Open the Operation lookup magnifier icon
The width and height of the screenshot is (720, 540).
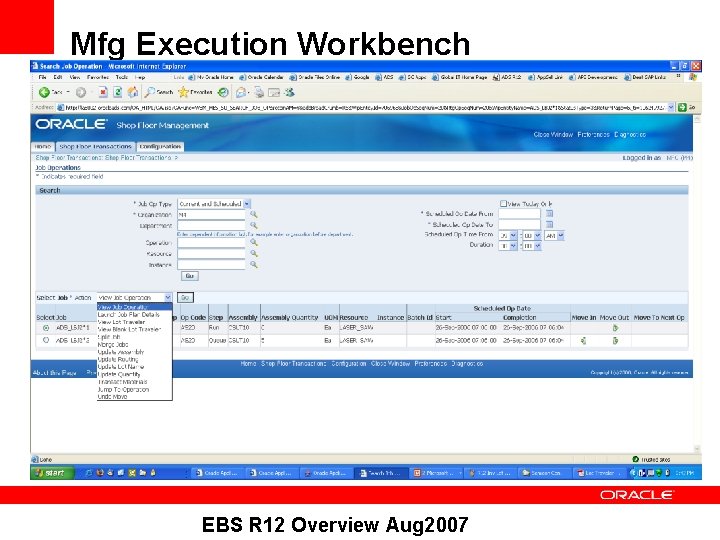coord(253,242)
